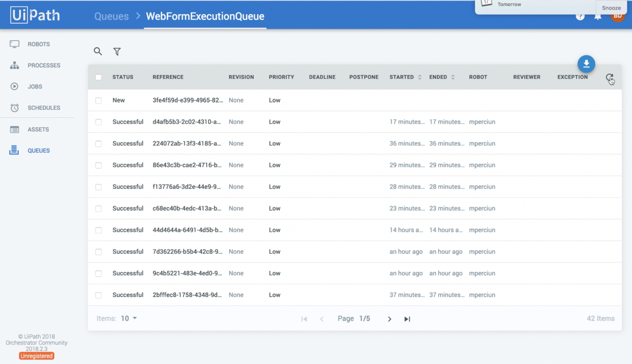Select Queues in the sidebar

tap(39, 151)
